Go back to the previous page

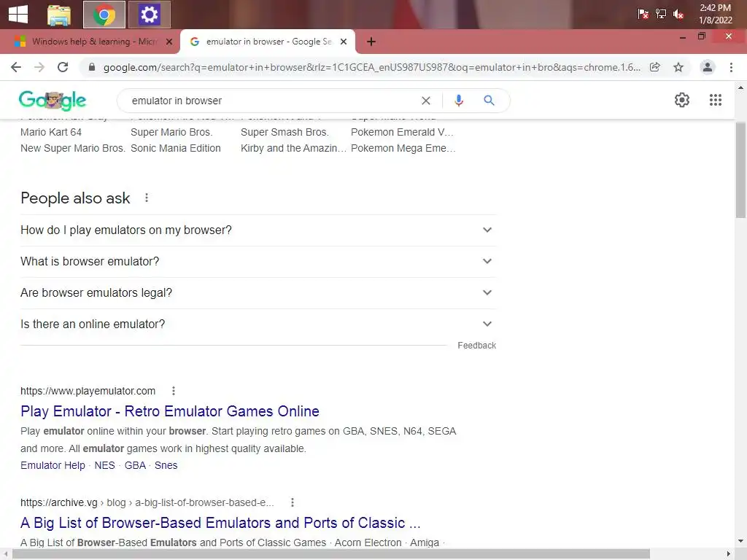16,67
